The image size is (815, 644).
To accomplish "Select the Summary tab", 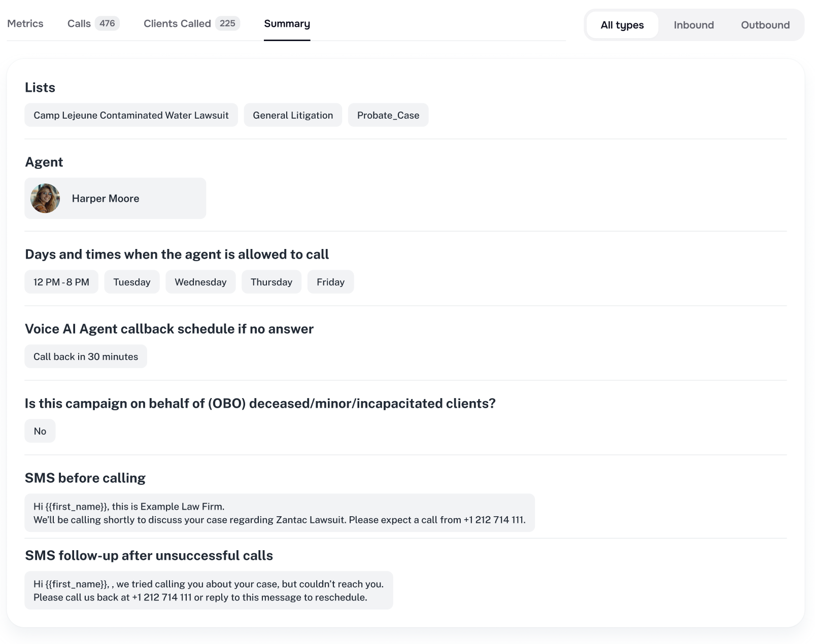I will (x=287, y=23).
